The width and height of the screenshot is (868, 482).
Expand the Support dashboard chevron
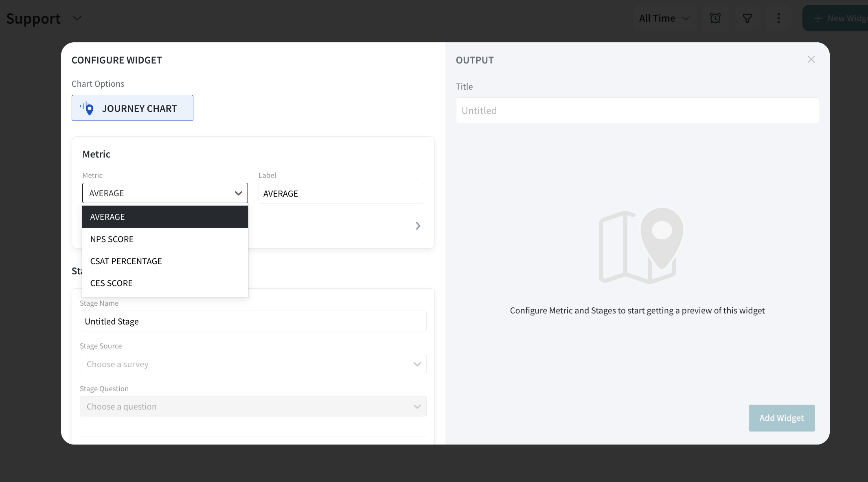[x=77, y=18]
